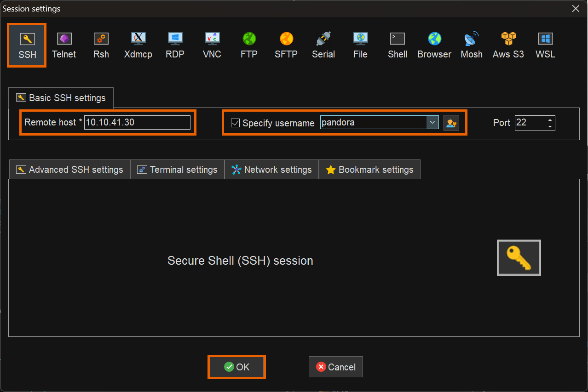Click OK to save the session
The width and height of the screenshot is (588, 392).
[x=236, y=367]
